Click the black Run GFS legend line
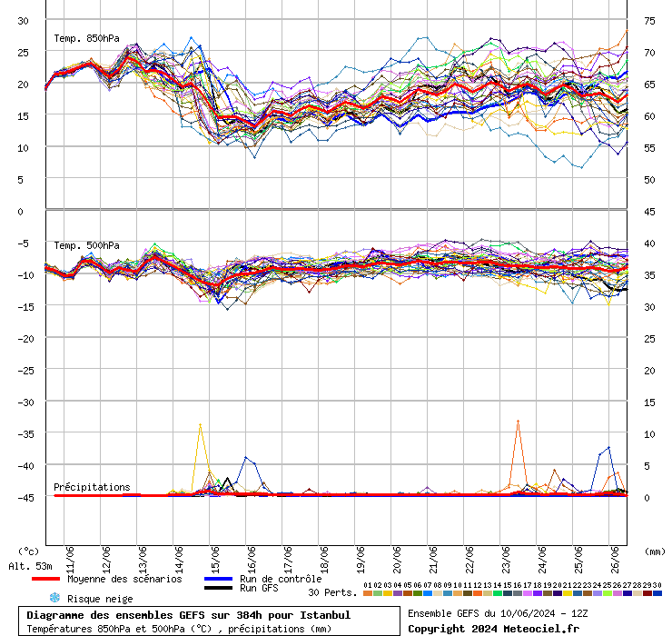This screenshot has width=672, height=636. [x=218, y=588]
